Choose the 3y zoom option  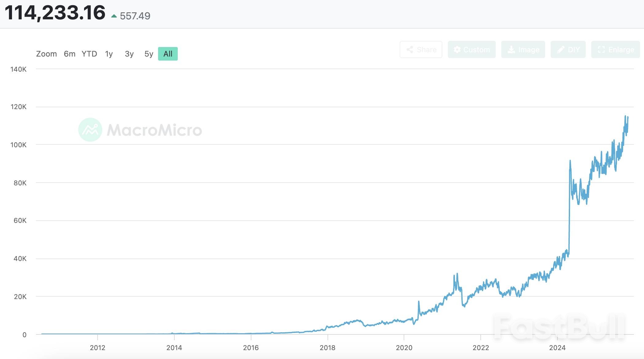tap(129, 54)
